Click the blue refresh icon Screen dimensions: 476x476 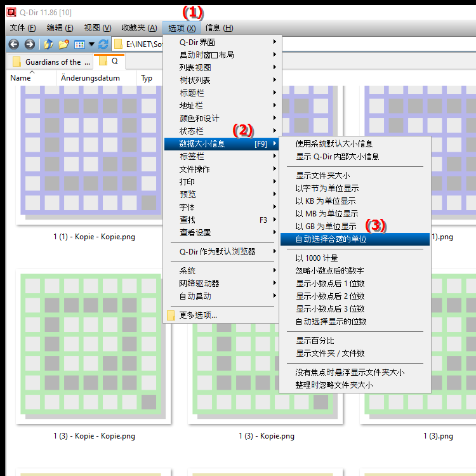point(103,44)
